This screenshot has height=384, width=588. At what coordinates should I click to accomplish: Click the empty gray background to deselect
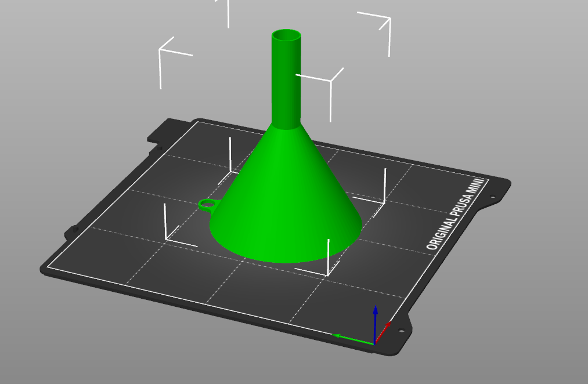(x=488, y=75)
